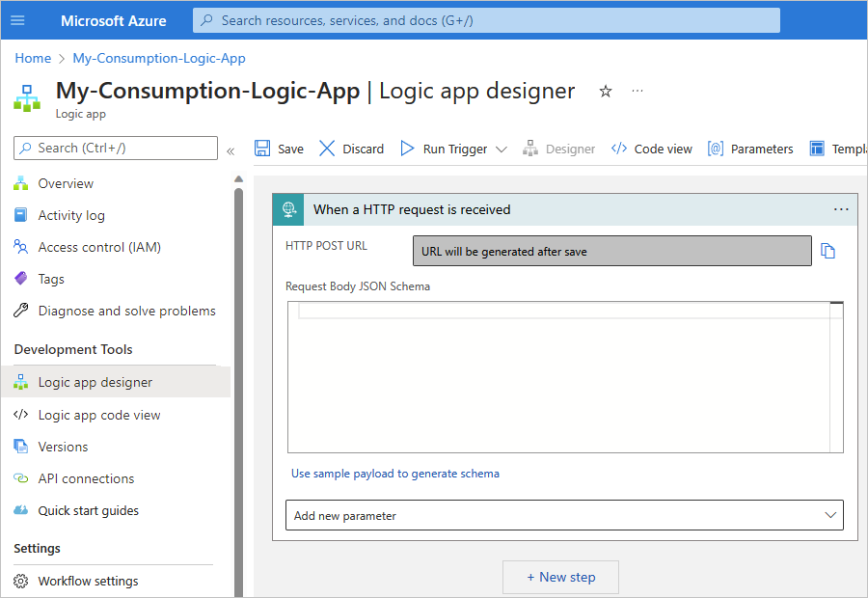Open Access control (IAM) menu item

[x=99, y=247]
